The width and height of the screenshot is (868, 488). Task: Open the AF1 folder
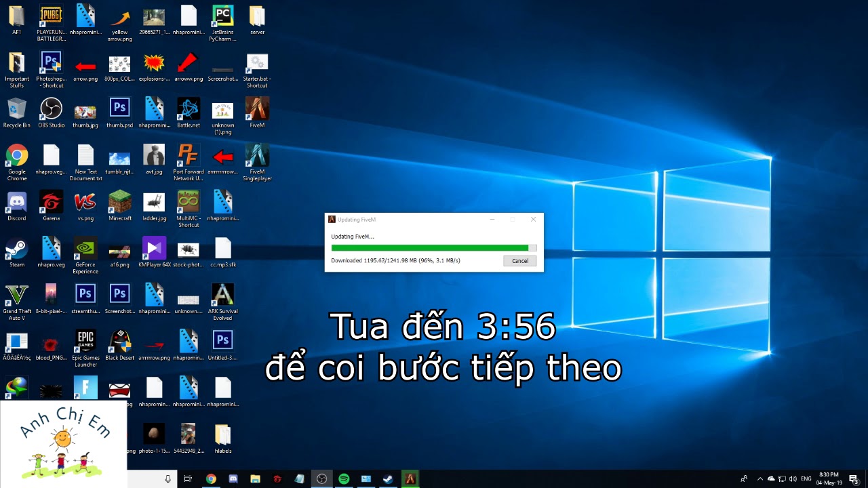pyautogui.click(x=16, y=20)
